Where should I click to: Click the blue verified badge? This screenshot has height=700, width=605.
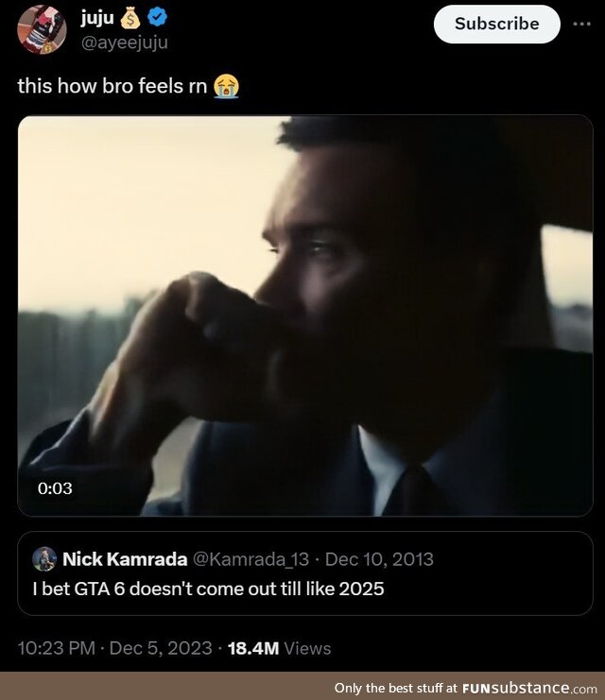click(x=157, y=17)
